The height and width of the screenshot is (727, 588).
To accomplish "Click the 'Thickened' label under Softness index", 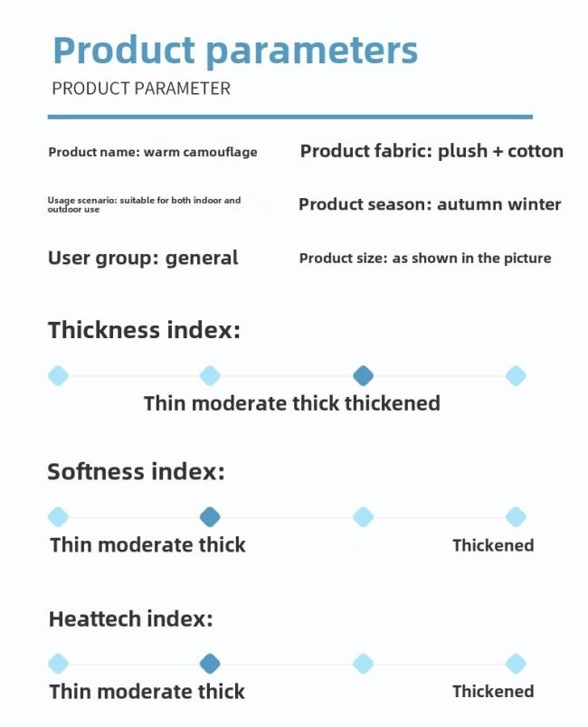I will (x=493, y=545).
